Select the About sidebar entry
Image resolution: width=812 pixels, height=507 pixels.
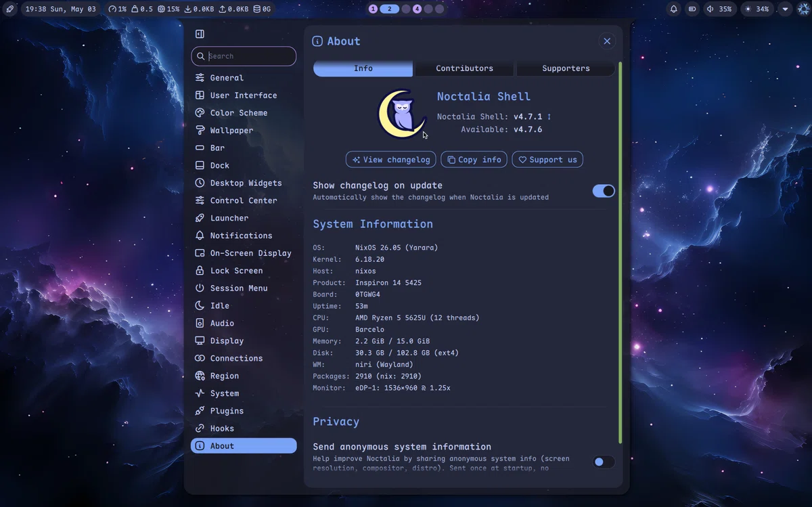(244, 445)
